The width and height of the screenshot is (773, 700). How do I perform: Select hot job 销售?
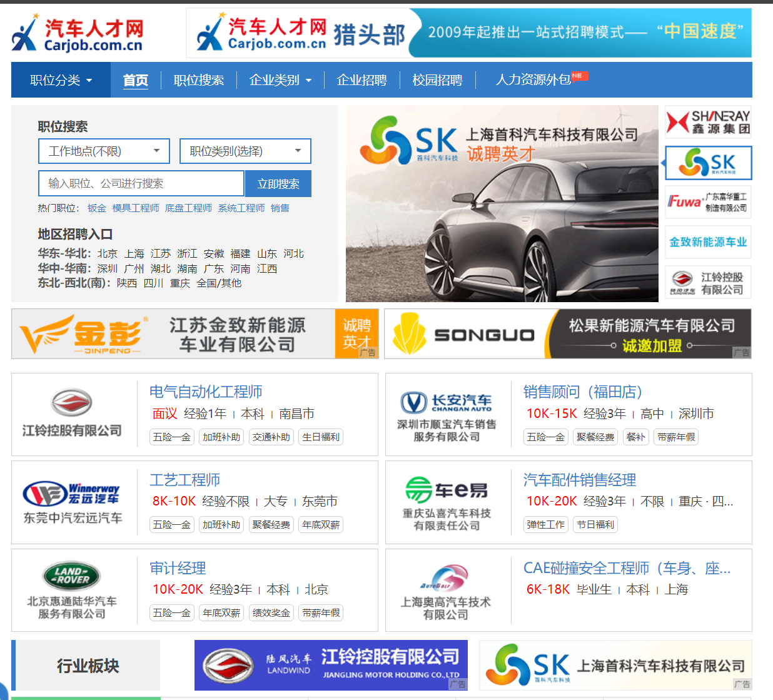pyautogui.click(x=280, y=208)
